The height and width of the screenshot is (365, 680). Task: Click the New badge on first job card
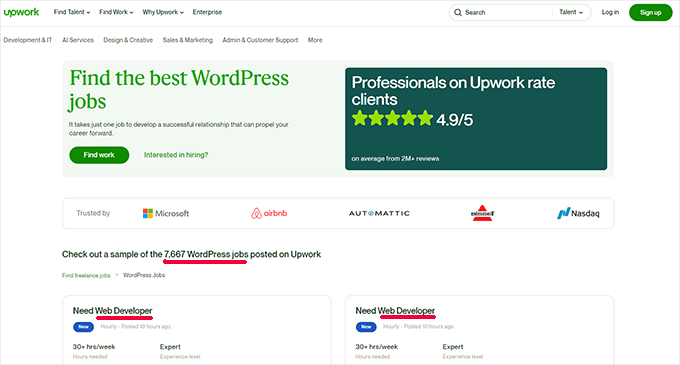[x=84, y=327]
